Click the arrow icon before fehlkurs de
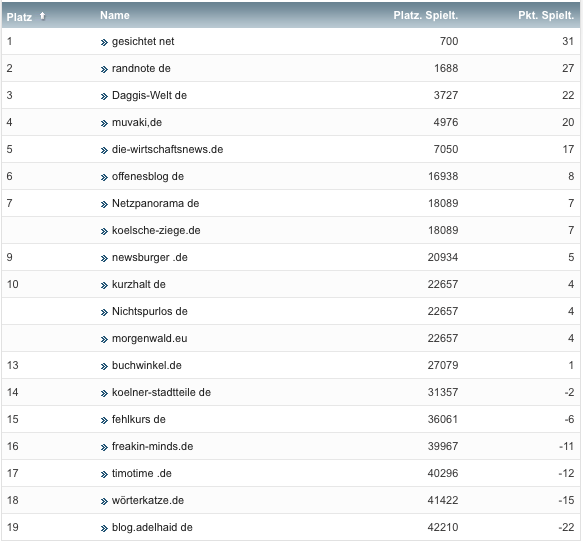 (x=104, y=420)
